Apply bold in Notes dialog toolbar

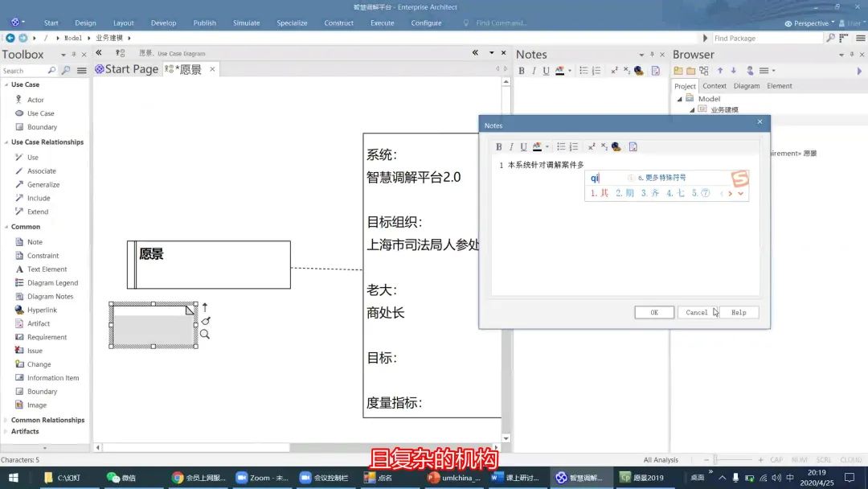click(x=499, y=146)
